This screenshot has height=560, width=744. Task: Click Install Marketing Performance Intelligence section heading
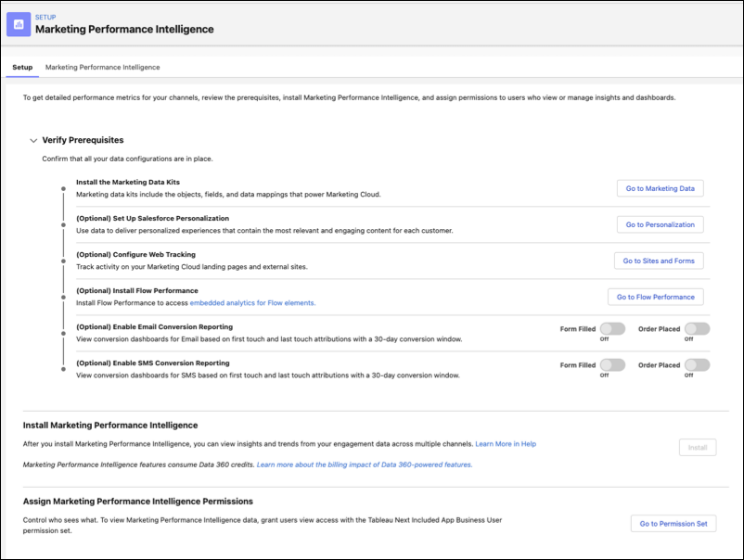click(110, 426)
